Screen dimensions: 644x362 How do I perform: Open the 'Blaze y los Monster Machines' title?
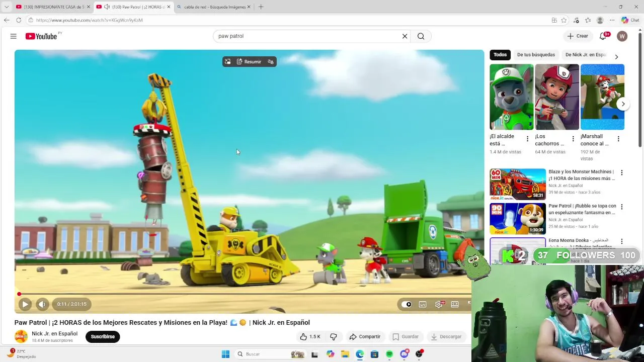pos(582,175)
